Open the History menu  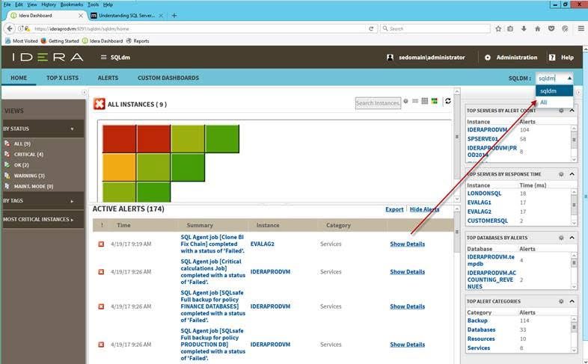(49, 4)
